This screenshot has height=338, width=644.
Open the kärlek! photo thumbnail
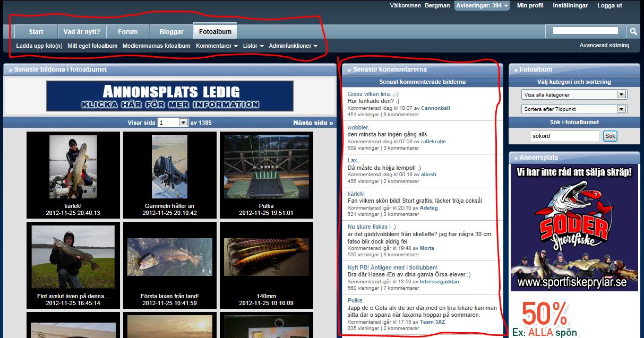73,167
